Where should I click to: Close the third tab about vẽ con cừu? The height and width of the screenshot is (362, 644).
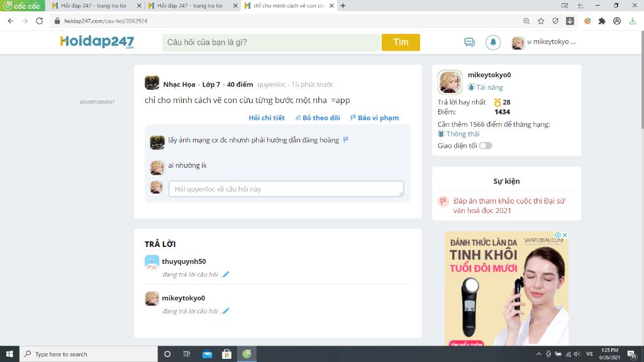(x=331, y=6)
